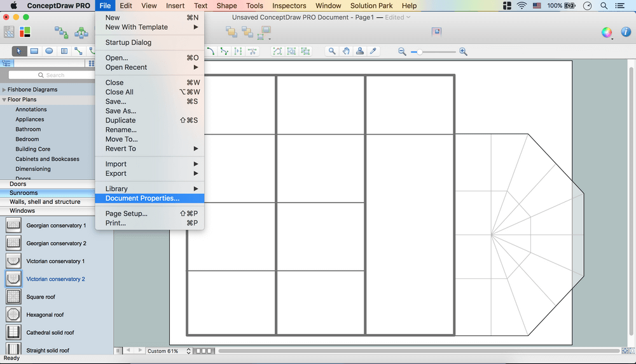This screenshot has width=636, height=364.
Task: Open the Walls, shell and structure library
Action: pyautogui.click(x=45, y=202)
